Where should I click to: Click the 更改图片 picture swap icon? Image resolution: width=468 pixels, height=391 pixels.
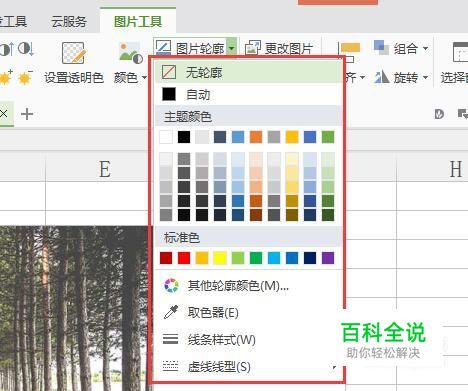(253, 48)
